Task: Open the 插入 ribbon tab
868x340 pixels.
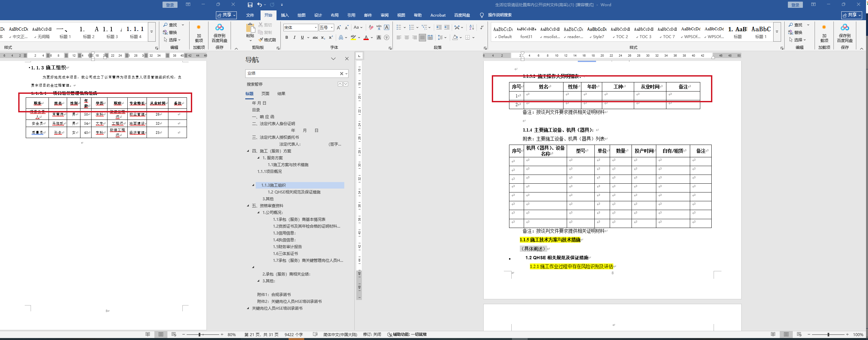Action: point(285,15)
